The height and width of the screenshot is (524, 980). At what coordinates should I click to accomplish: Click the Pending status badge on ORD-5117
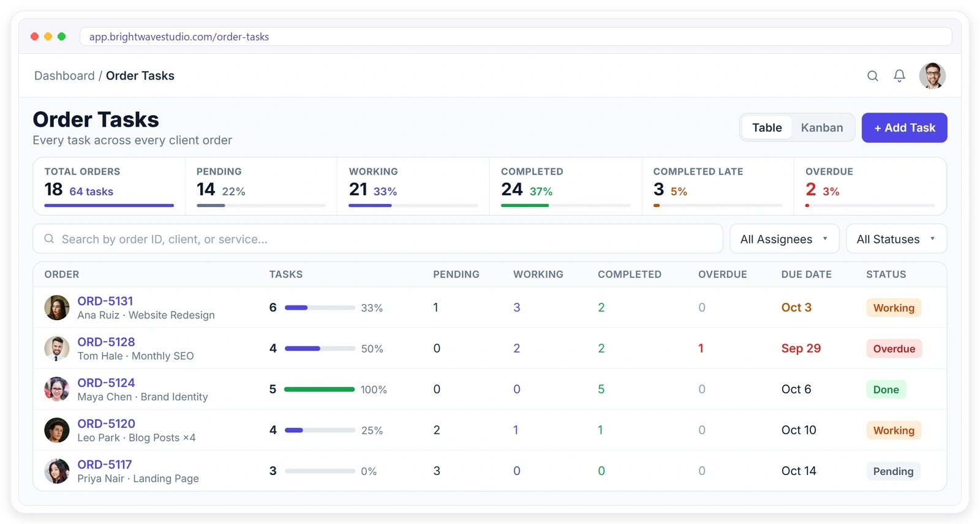pos(893,471)
